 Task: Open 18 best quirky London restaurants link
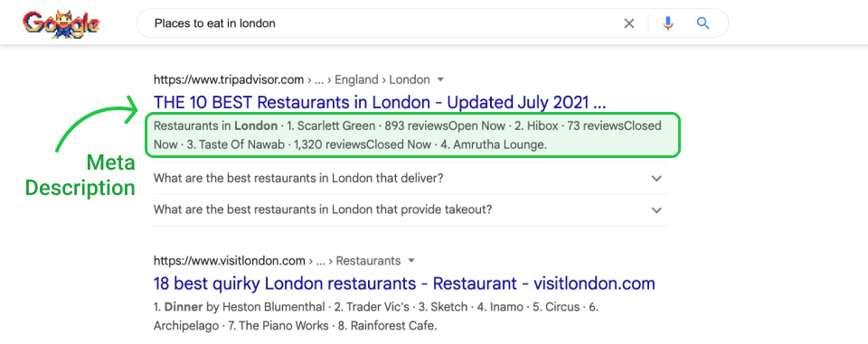(404, 284)
